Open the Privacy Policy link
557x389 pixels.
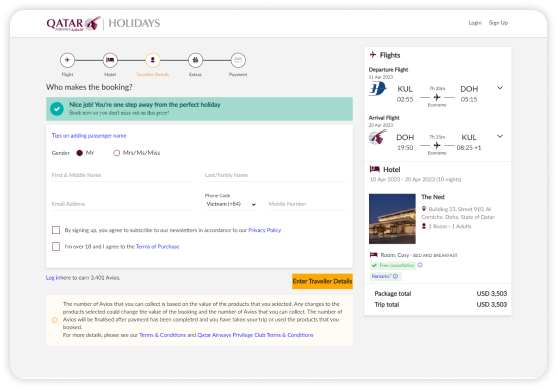click(265, 230)
